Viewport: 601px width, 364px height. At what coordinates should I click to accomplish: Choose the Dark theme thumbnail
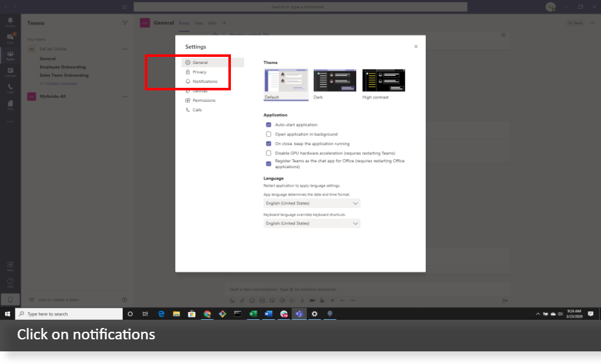334,81
